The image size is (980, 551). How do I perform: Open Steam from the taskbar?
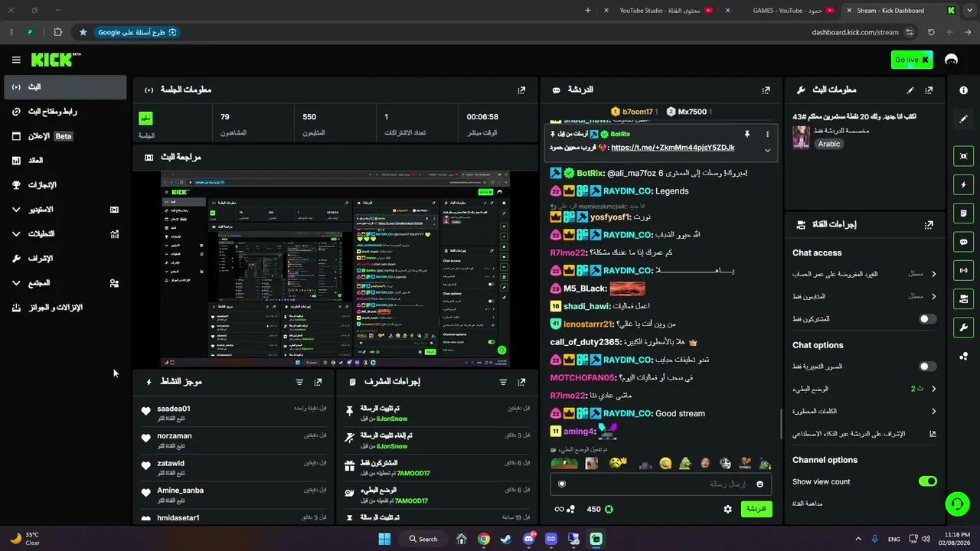[506, 539]
